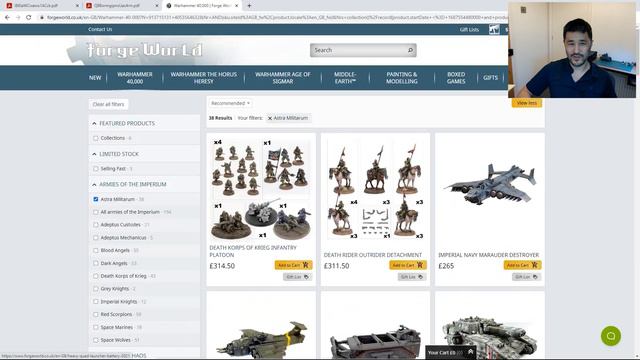Check the Adeptus Custodes filter
The width and height of the screenshot is (640, 360).
click(x=96, y=225)
